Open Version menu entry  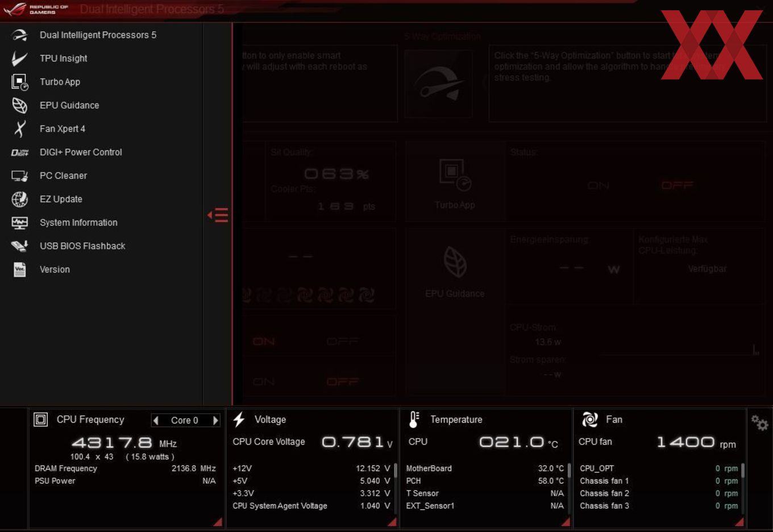[x=55, y=269]
